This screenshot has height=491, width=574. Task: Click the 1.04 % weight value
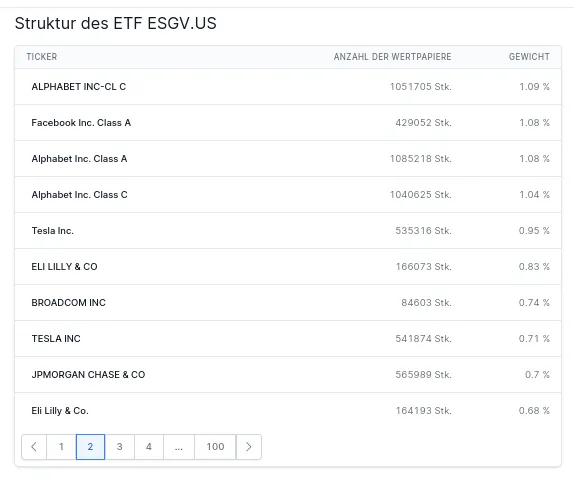click(534, 195)
